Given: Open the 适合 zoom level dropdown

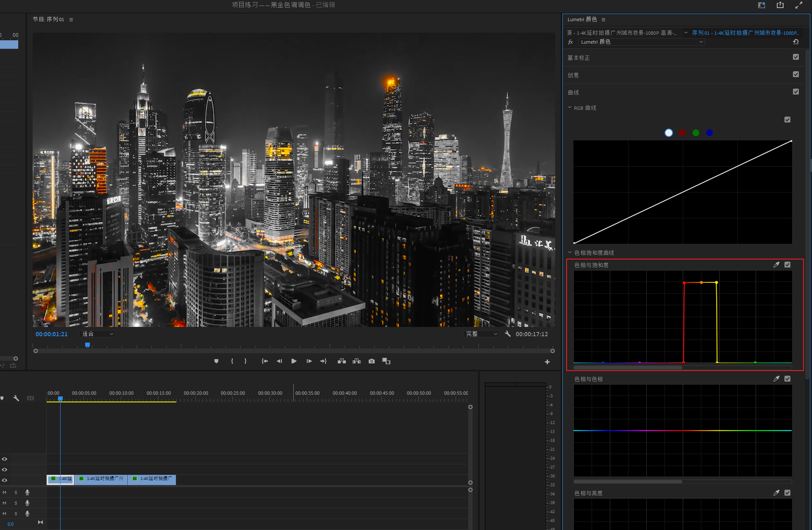Looking at the screenshot, I should pyautogui.click(x=98, y=334).
